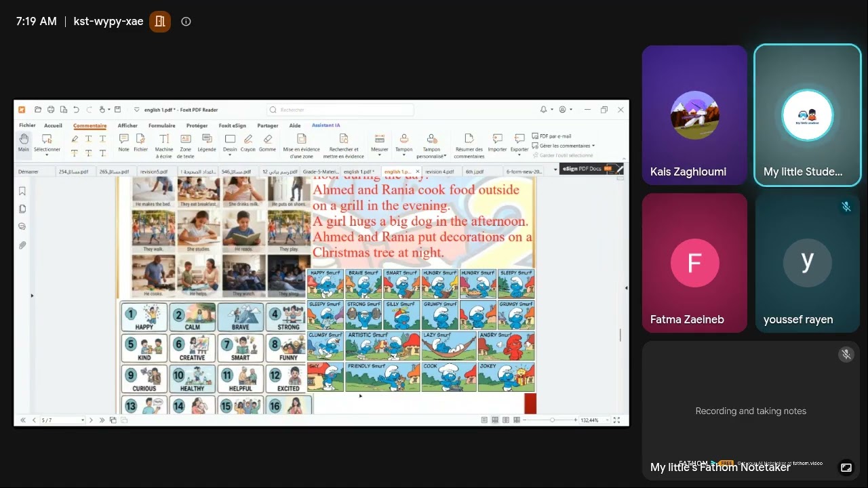Open the Mesurer dropdown
This screenshot has height=488, width=868.
tap(380, 155)
